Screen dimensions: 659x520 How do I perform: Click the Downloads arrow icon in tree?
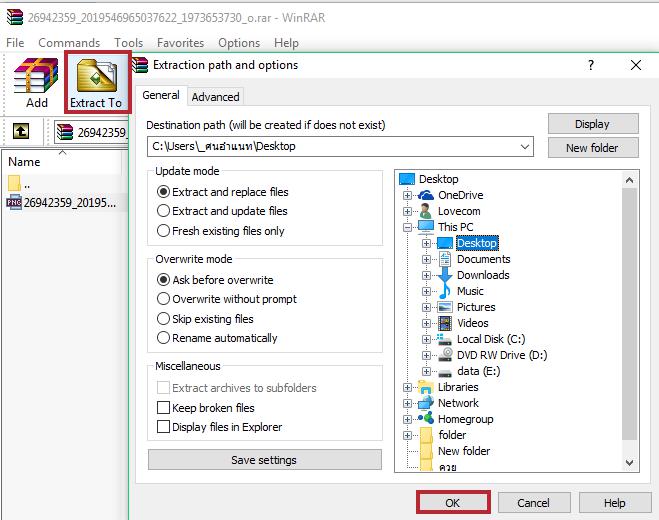pos(445,275)
